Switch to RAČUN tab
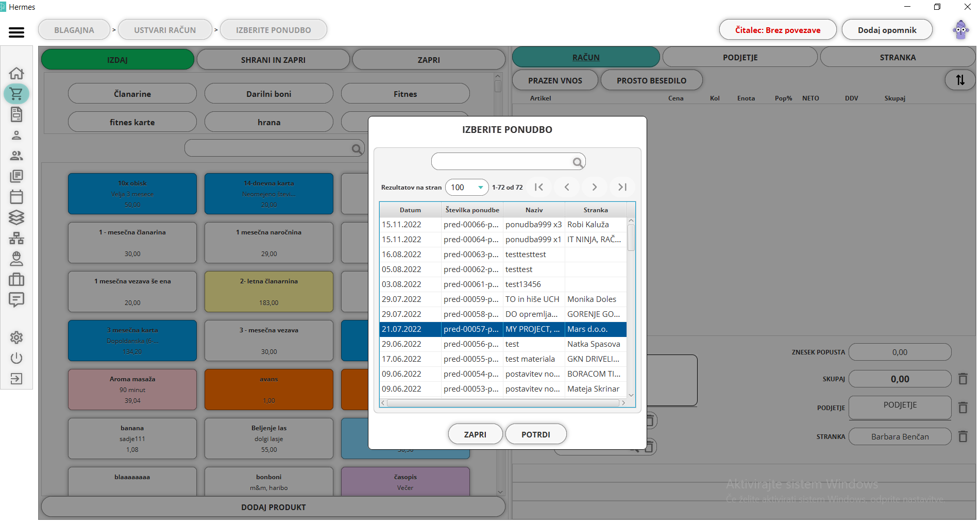This screenshot has height=524, width=980. (586, 57)
